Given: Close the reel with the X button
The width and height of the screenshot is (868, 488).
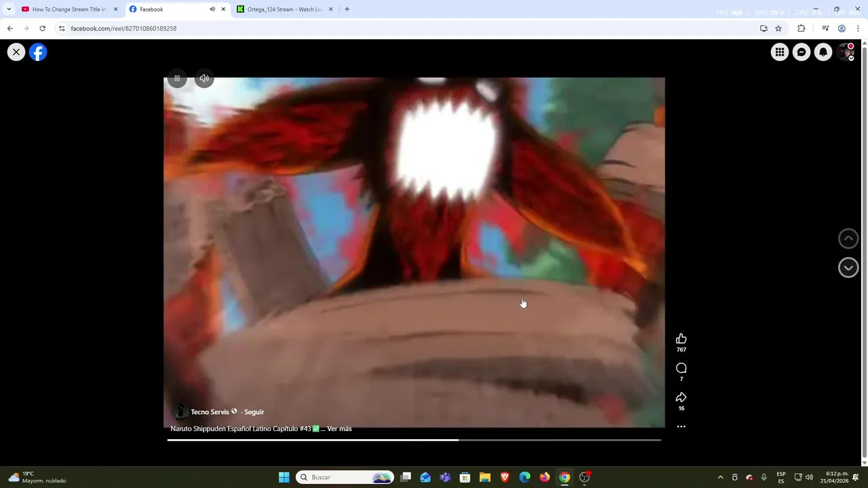Looking at the screenshot, I should click(16, 52).
